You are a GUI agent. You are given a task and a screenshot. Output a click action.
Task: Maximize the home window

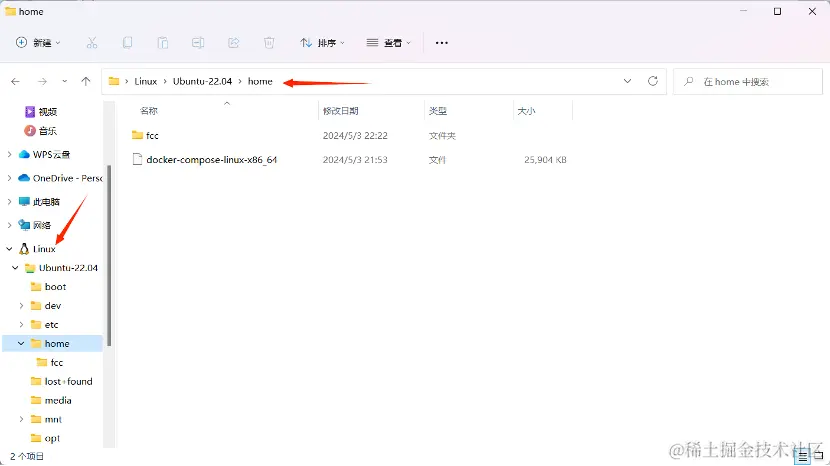tap(778, 12)
